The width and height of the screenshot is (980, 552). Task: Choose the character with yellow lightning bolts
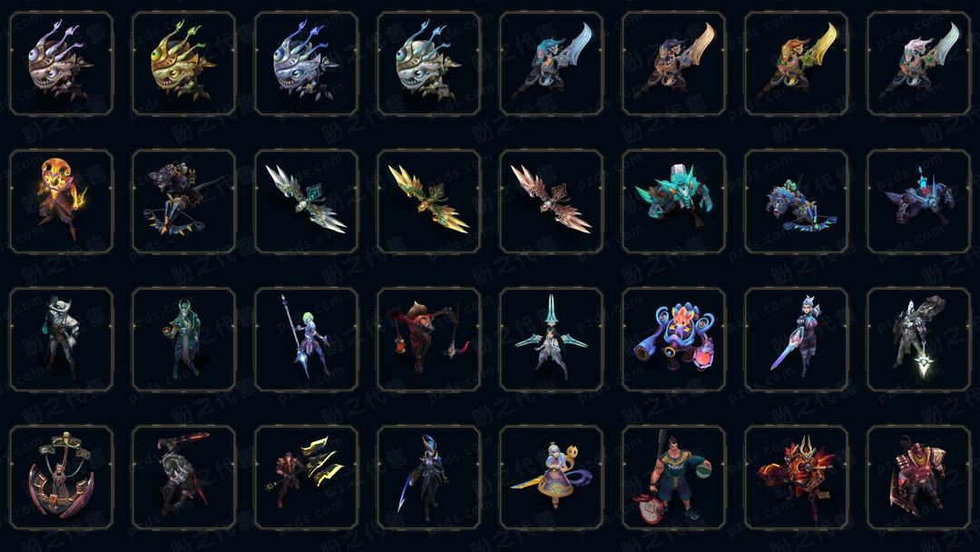click(x=307, y=478)
